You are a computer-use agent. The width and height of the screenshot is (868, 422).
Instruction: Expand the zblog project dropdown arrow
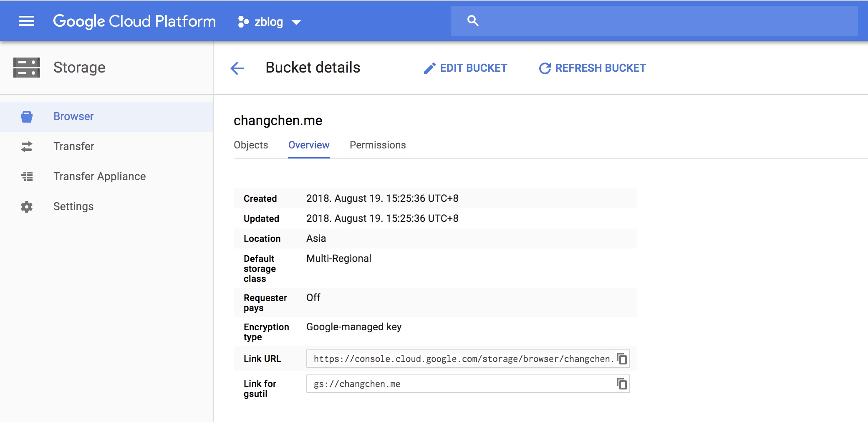coord(296,22)
